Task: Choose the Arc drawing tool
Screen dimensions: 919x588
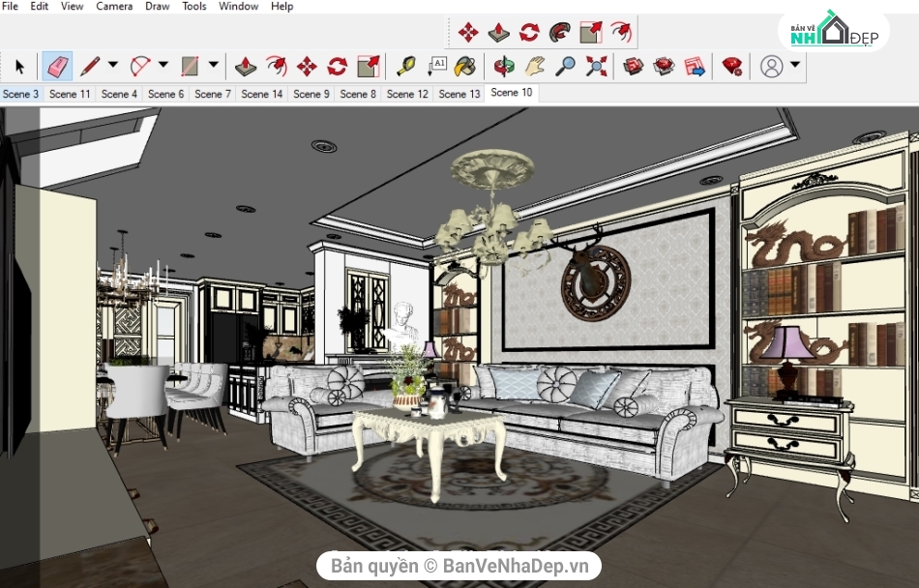Action: click(x=140, y=66)
